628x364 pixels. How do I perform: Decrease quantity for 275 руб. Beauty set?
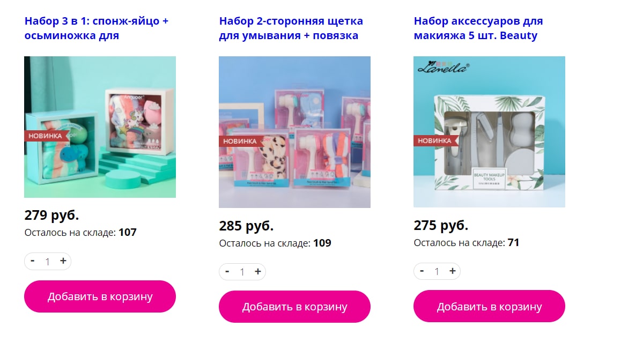tap(422, 271)
